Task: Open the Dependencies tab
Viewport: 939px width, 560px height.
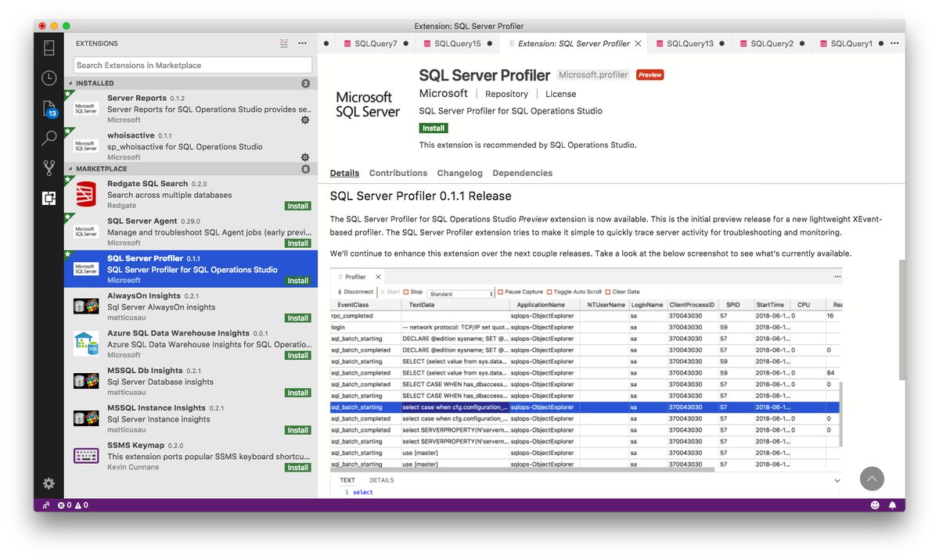Action: point(523,173)
